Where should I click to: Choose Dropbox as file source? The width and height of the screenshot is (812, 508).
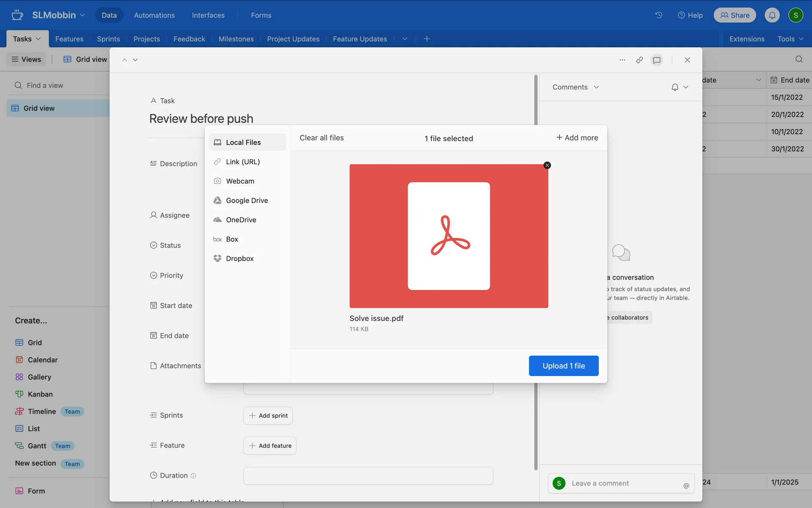(239, 258)
